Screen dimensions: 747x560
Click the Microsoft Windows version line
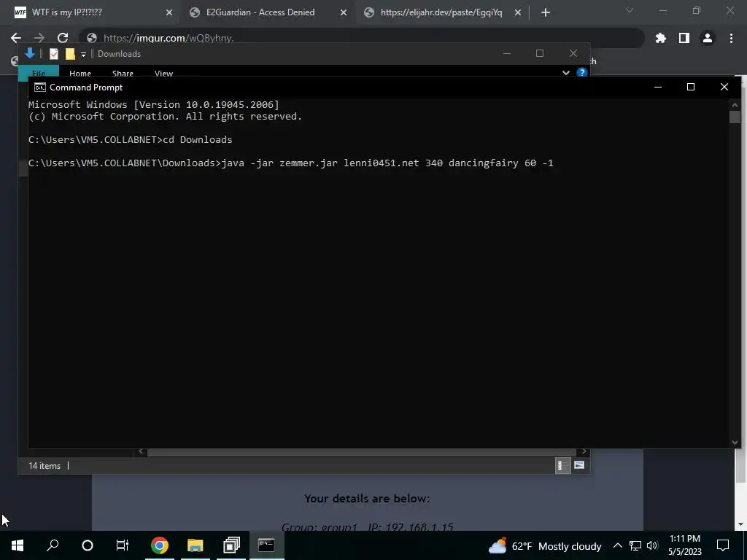pyautogui.click(x=154, y=104)
